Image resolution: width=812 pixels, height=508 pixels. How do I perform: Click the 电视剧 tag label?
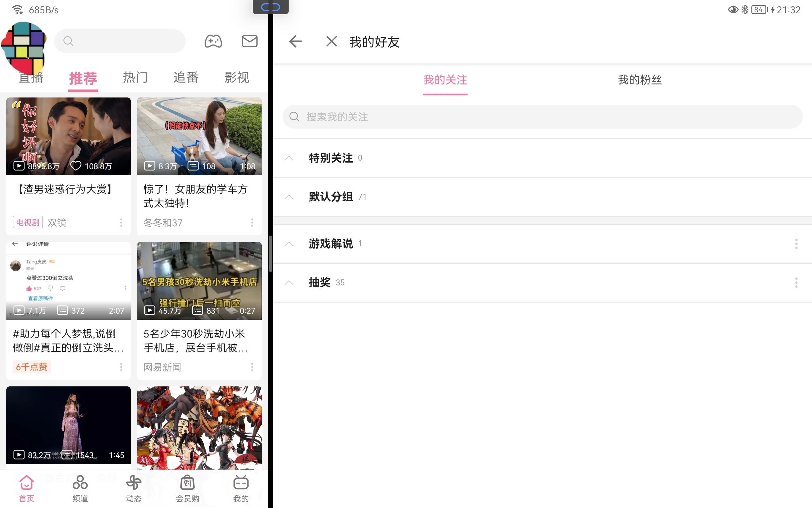point(28,223)
